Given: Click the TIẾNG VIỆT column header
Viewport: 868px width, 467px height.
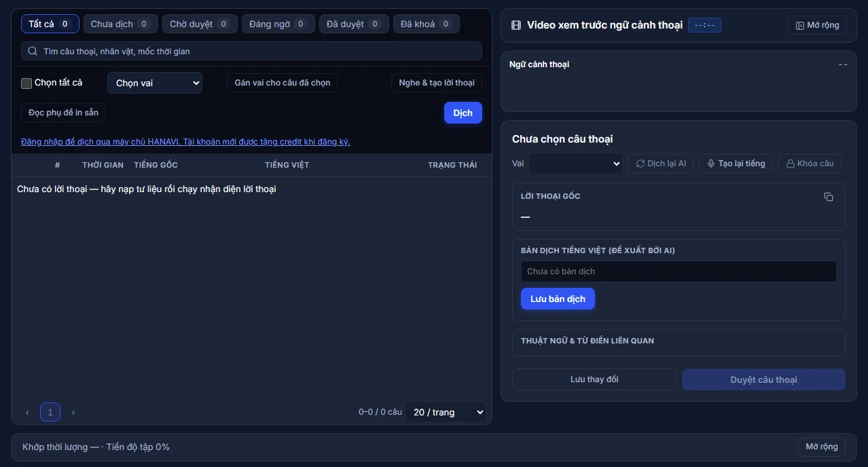Looking at the screenshot, I should [x=287, y=165].
